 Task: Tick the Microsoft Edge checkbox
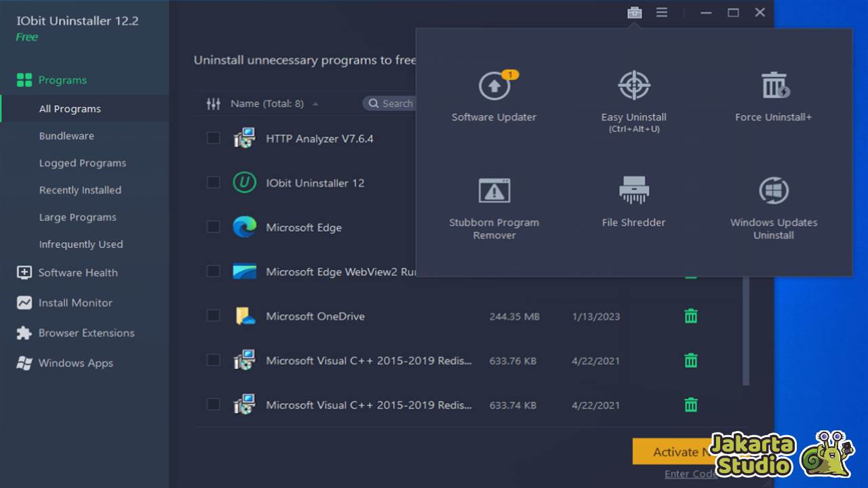point(213,227)
